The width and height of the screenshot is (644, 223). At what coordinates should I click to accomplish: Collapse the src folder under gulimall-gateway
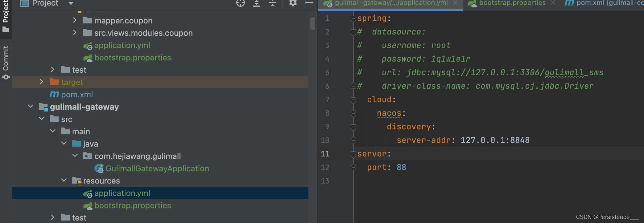click(x=41, y=119)
